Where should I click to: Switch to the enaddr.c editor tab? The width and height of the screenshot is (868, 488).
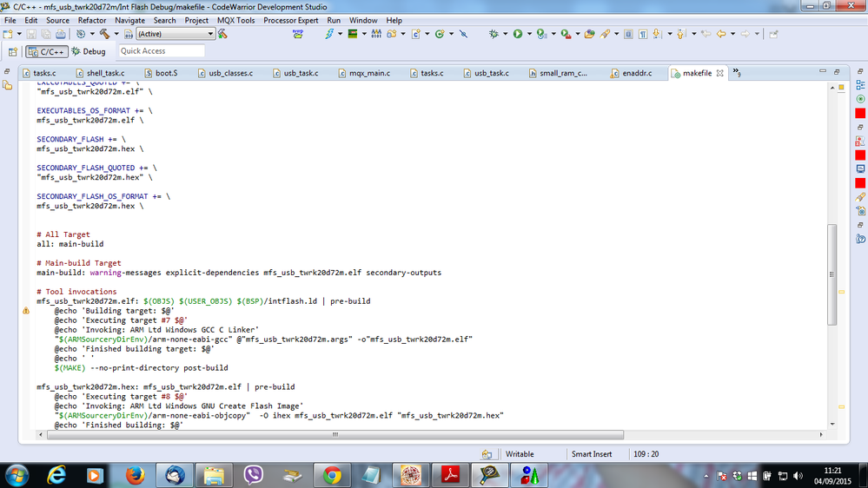pyautogui.click(x=631, y=73)
